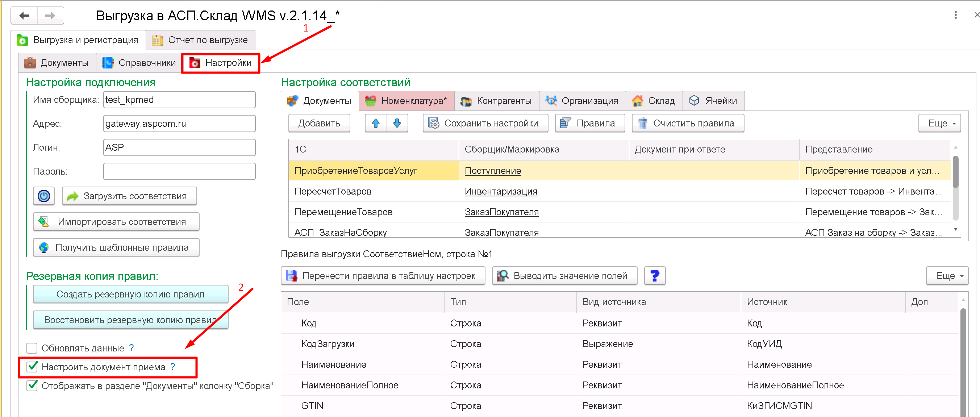Move the row up with blue up arrow
This screenshot has height=417, width=980.
375,123
